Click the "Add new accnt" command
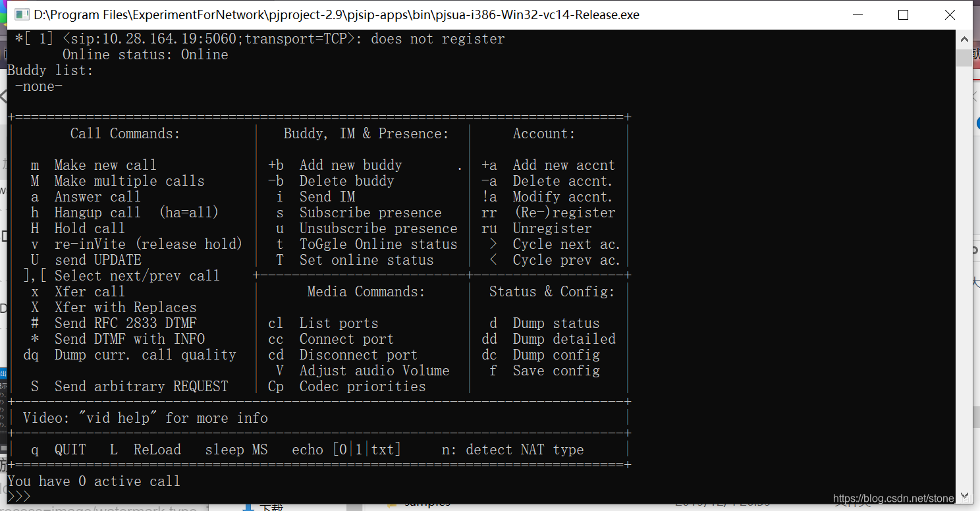The height and width of the screenshot is (511, 980). 548,165
